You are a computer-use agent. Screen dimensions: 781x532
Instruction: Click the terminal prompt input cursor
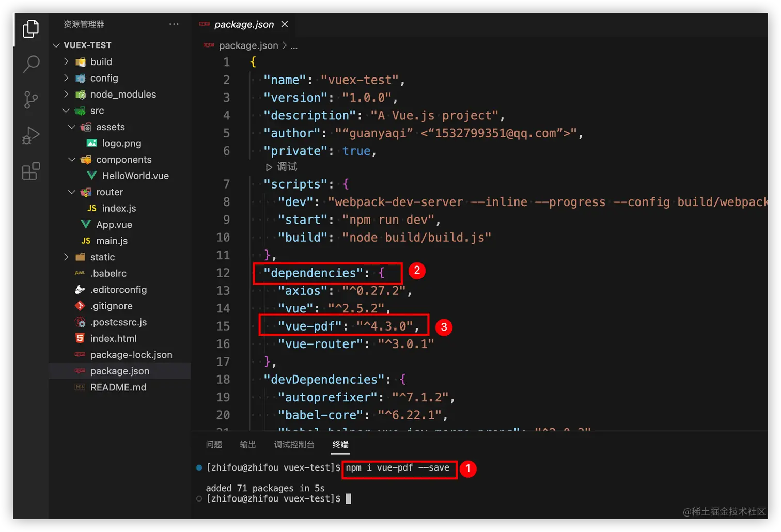point(348,499)
